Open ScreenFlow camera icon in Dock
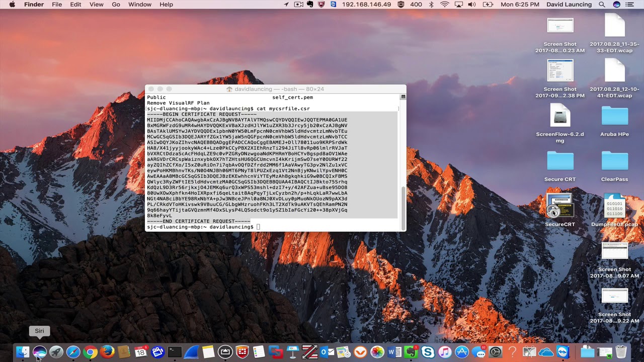 (157, 352)
